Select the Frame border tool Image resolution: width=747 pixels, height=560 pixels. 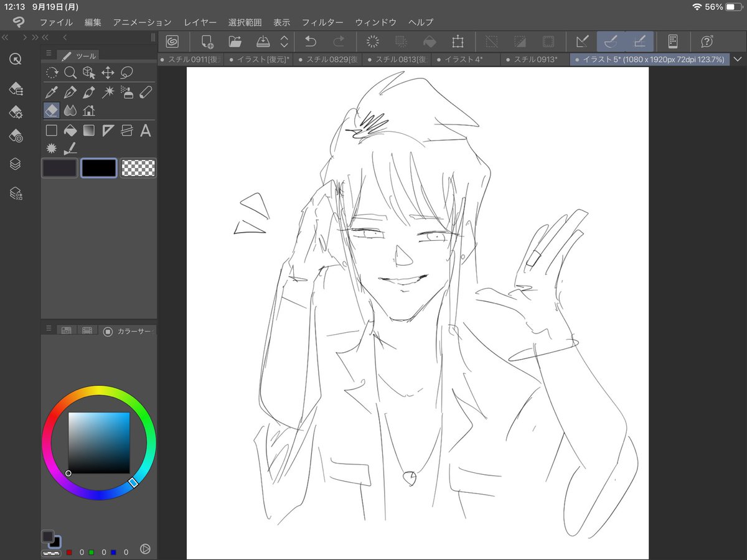[127, 131]
